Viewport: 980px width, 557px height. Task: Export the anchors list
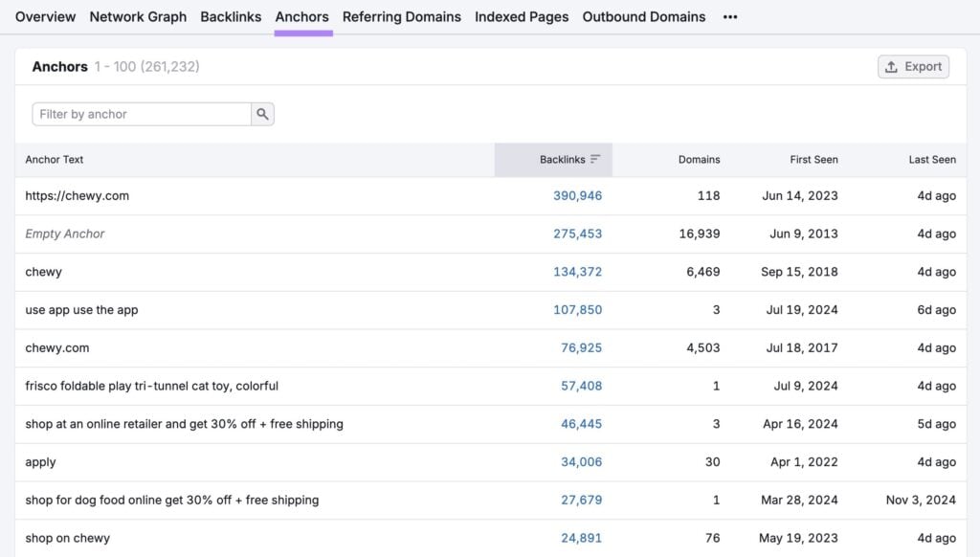[x=913, y=67]
